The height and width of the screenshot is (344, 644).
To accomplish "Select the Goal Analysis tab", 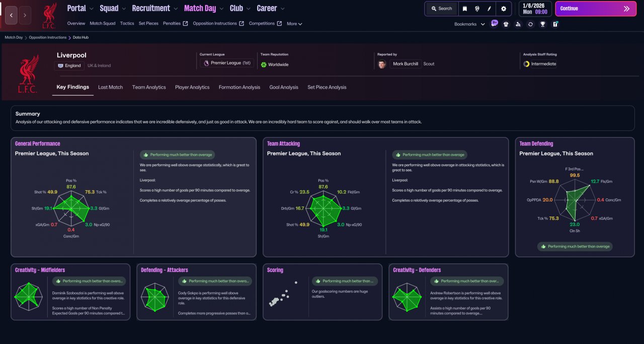I will (284, 87).
